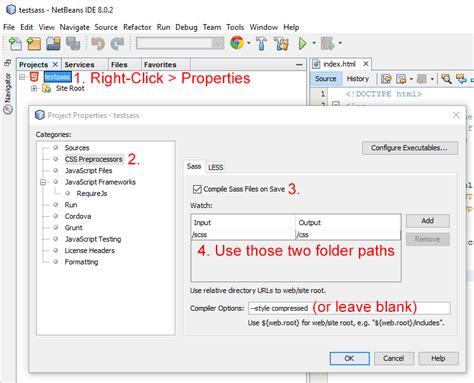474x383 pixels.
Task: Click the HTML5 project icon of testsass
Action: 34,77
